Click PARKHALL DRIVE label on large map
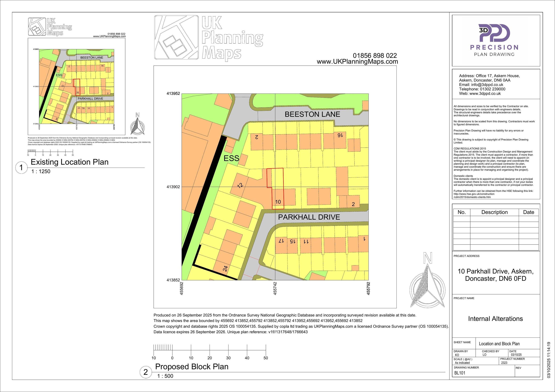 [x=309, y=217]
